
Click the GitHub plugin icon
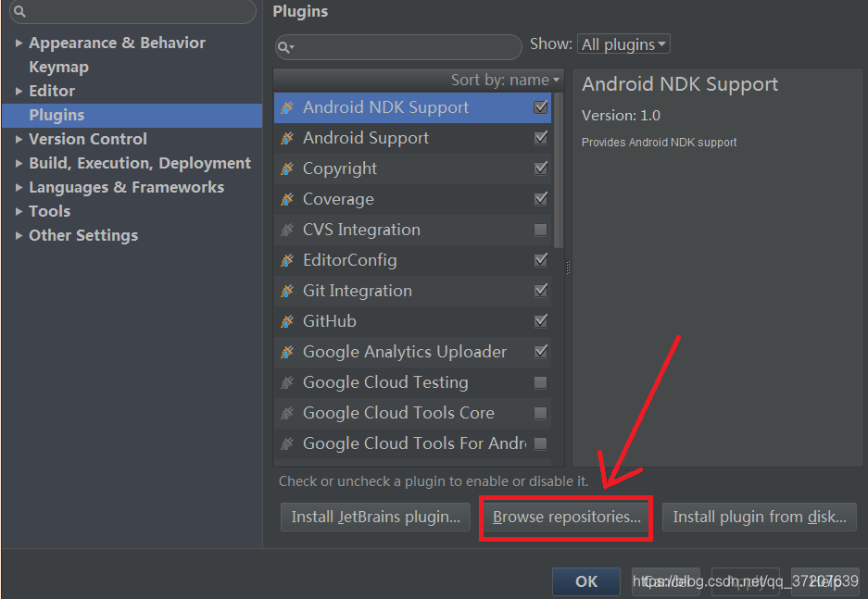(x=287, y=321)
